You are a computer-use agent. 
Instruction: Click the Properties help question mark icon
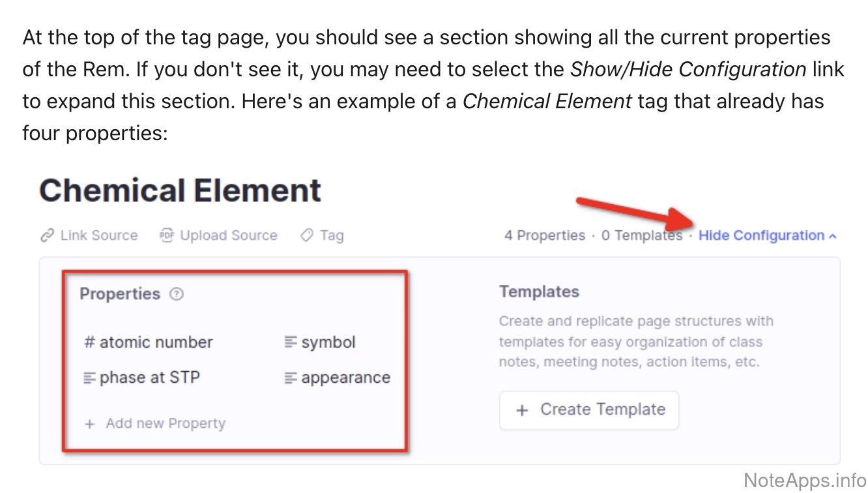(177, 294)
